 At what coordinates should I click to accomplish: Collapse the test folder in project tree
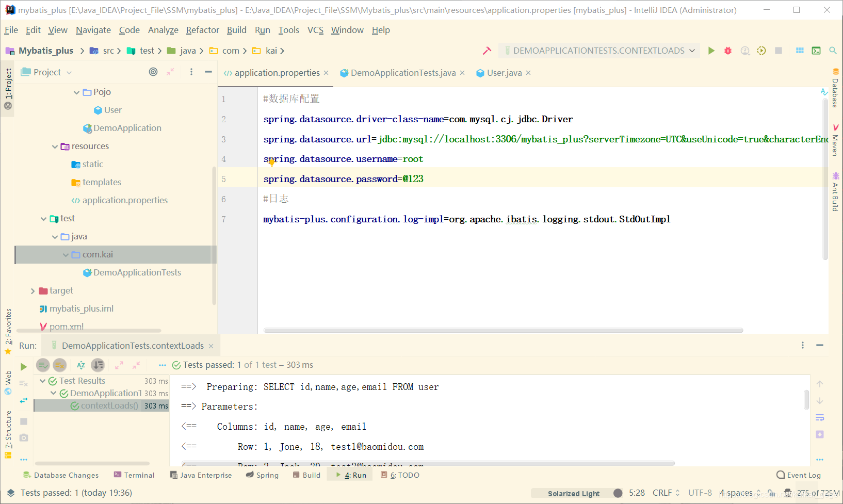pyautogui.click(x=43, y=219)
